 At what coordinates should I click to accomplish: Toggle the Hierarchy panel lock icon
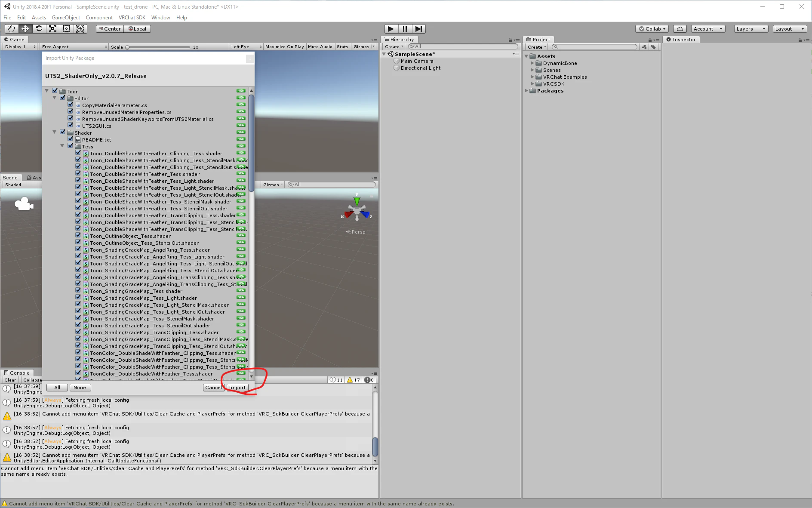(510, 40)
